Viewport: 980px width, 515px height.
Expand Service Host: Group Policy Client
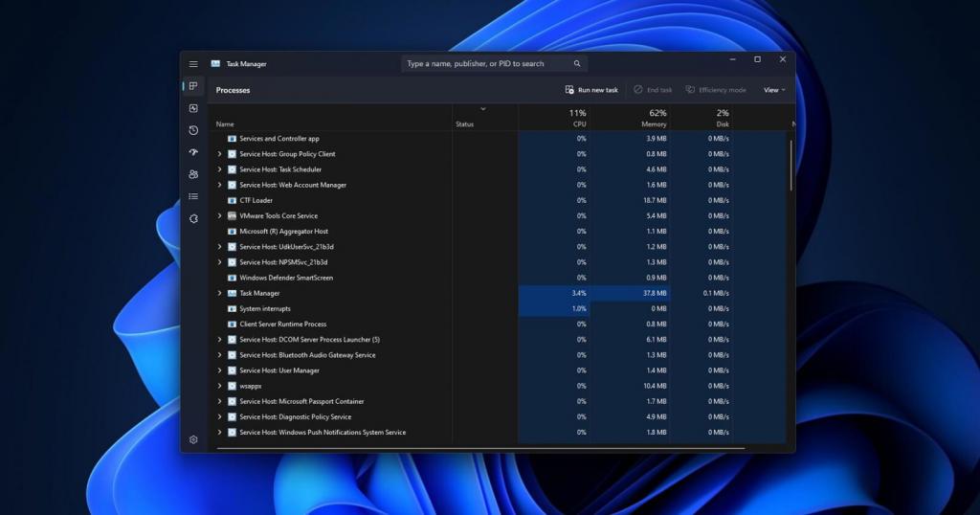click(x=219, y=154)
